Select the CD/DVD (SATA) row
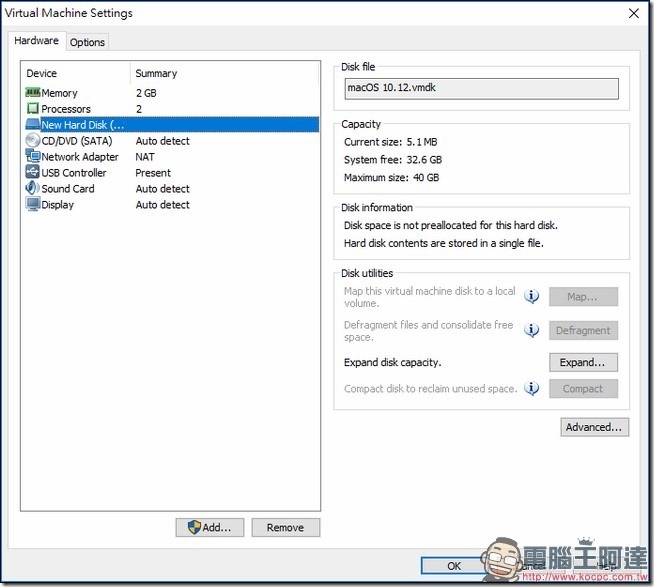 (171, 141)
